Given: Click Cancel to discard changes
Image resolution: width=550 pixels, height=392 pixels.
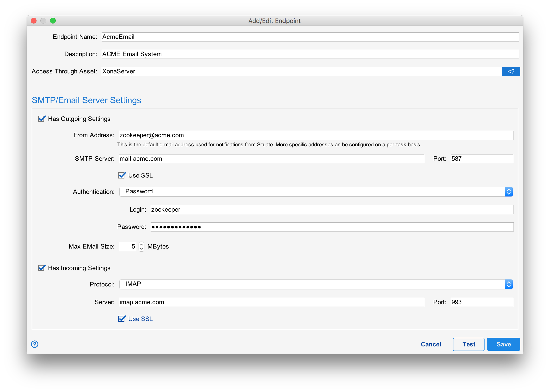Looking at the screenshot, I should tap(431, 344).
